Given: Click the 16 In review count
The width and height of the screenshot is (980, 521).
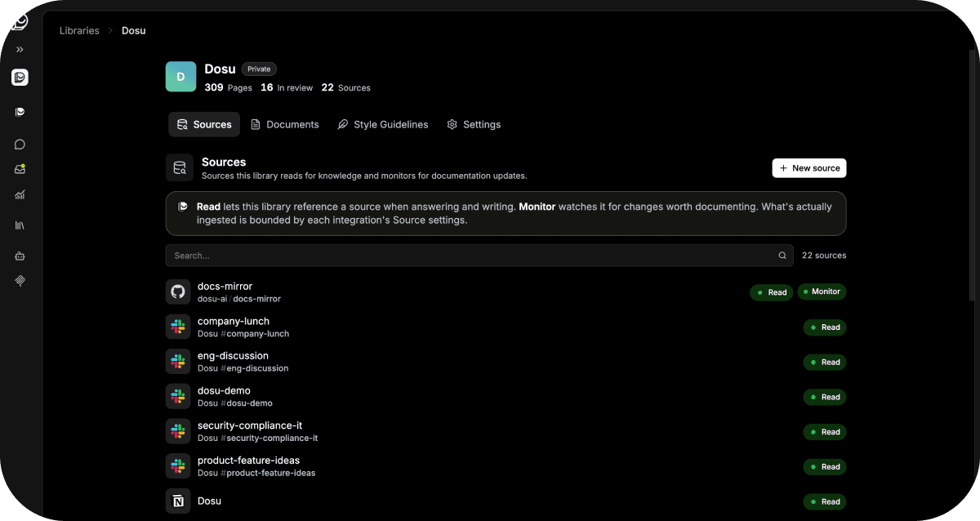Looking at the screenshot, I should coord(287,87).
